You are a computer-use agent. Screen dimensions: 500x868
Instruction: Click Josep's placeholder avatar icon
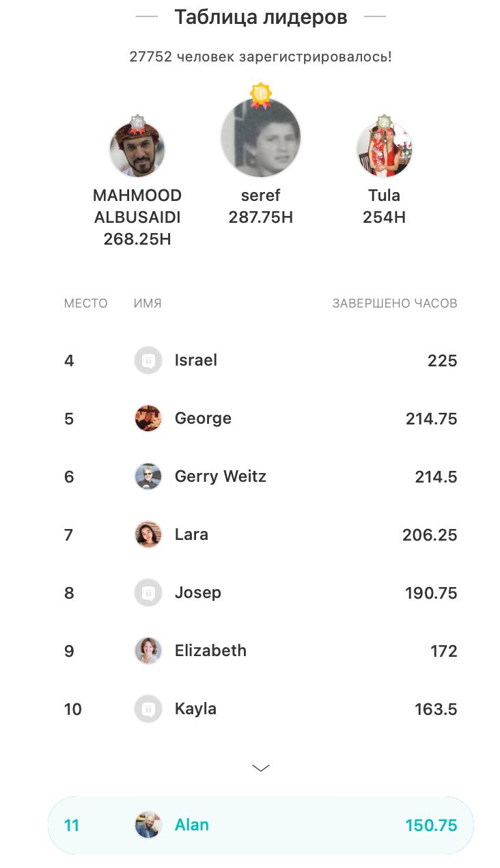[148, 593]
